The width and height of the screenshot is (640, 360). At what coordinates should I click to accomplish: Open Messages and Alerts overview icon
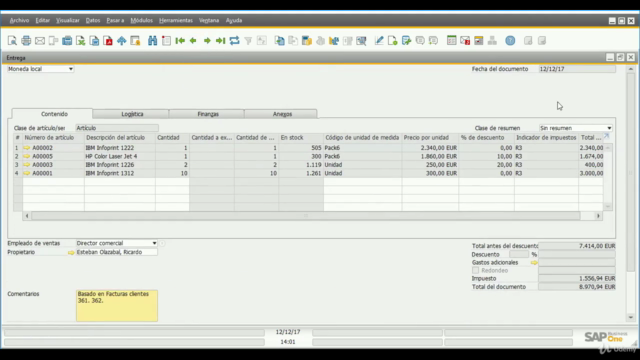pos(465,40)
